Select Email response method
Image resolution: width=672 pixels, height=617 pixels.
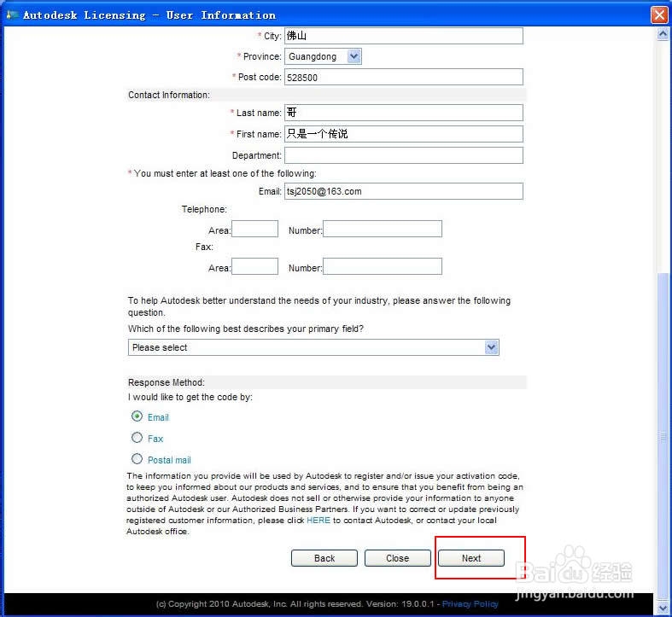pos(137,416)
